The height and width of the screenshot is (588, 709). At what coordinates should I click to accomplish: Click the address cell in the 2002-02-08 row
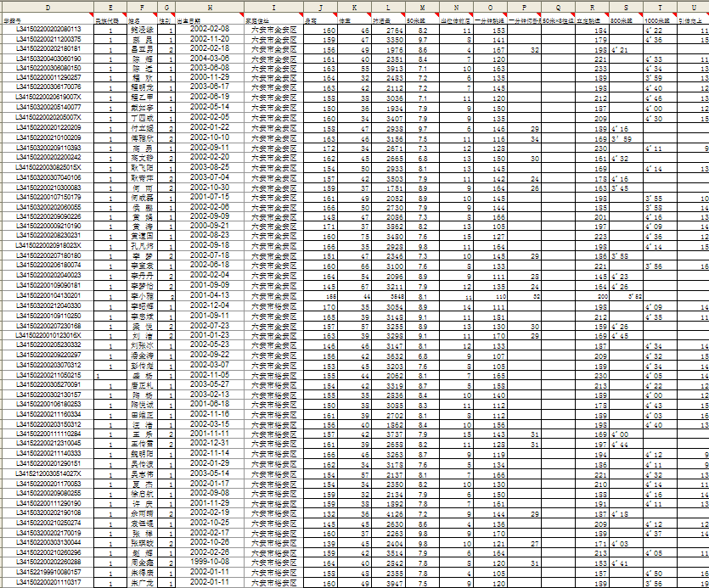[x=274, y=31]
